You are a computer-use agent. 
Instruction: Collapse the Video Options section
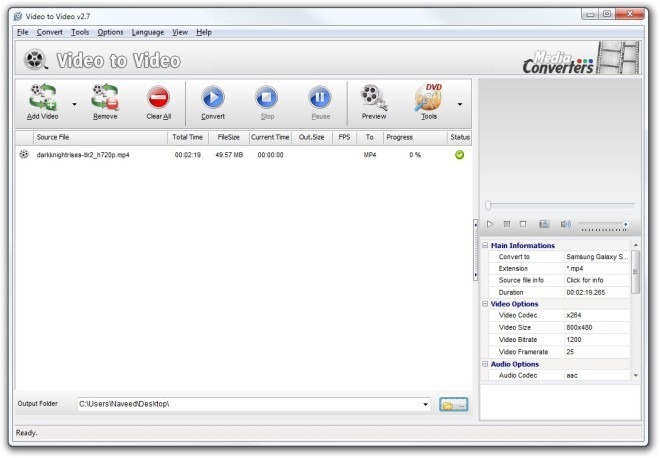pos(485,304)
